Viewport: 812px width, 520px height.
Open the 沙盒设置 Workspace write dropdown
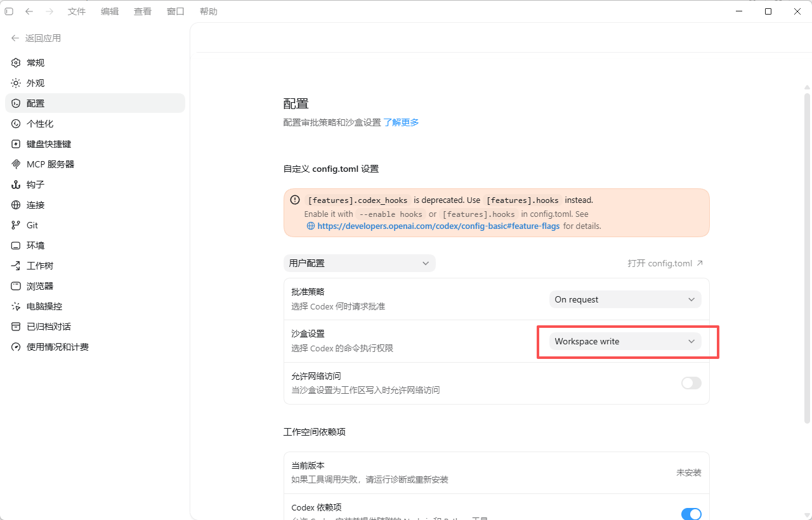coord(625,341)
